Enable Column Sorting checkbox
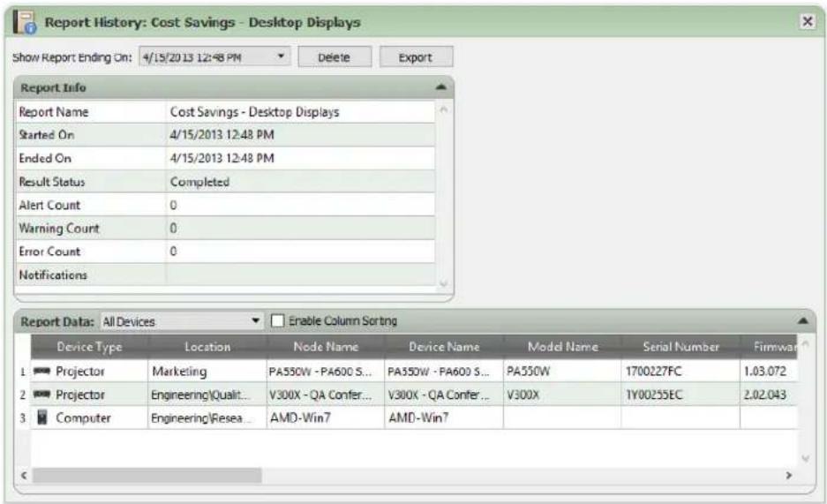The width and height of the screenshot is (827, 504). click(277, 320)
